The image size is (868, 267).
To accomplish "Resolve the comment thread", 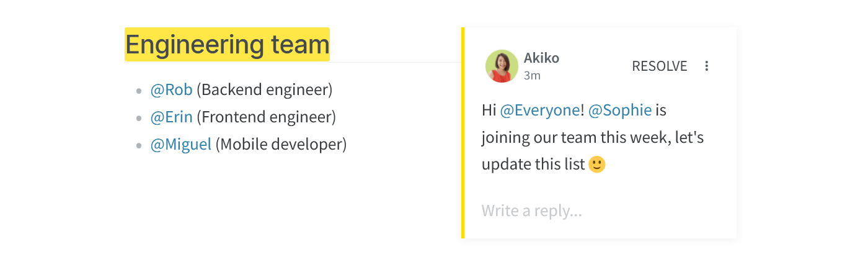I will pyautogui.click(x=659, y=66).
